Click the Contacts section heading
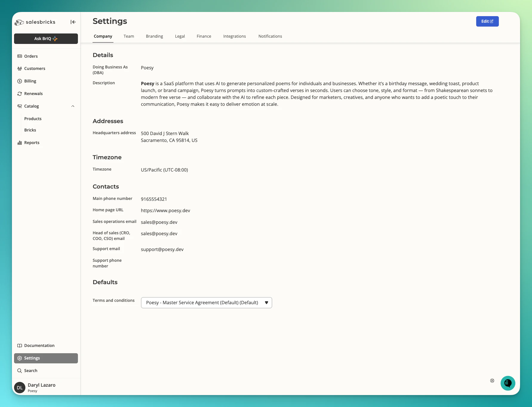 click(106, 187)
